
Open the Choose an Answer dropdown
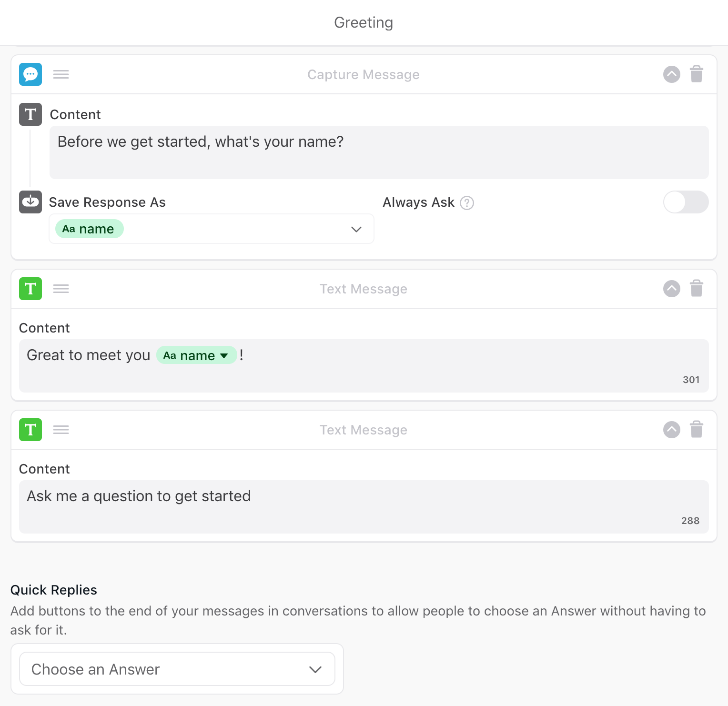177,669
